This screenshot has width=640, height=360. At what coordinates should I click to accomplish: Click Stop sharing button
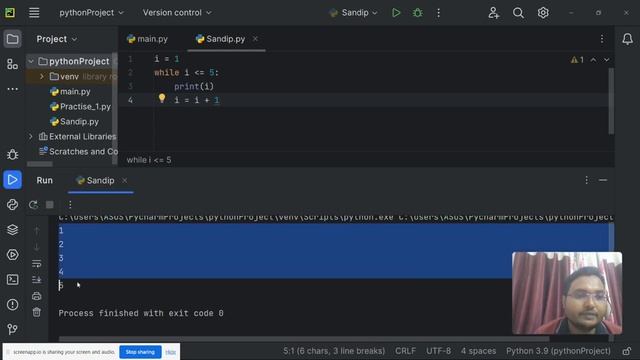(140, 352)
